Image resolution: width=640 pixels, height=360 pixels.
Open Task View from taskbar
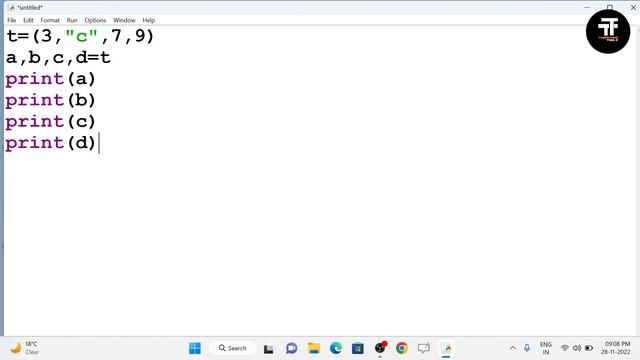coord(268,349)
